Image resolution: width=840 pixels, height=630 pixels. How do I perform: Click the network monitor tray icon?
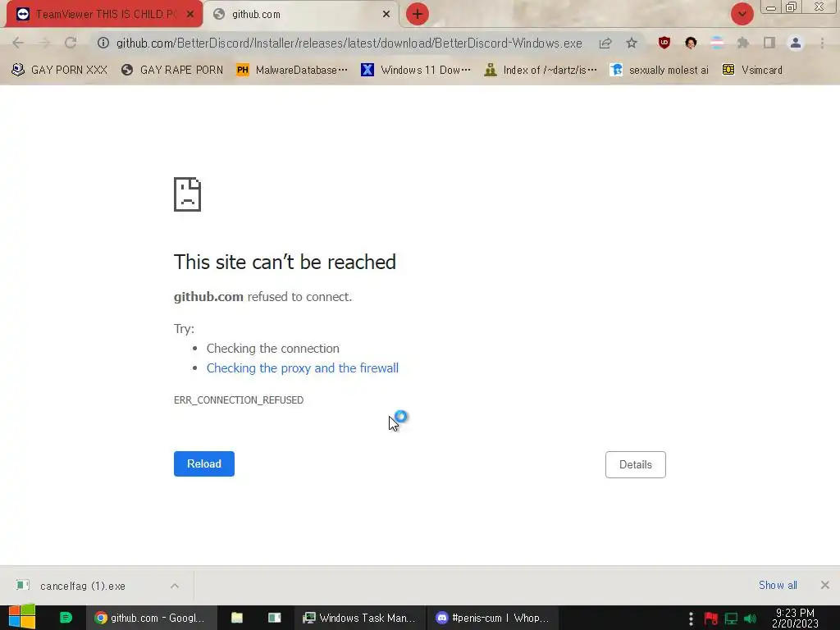pos(731,619)
